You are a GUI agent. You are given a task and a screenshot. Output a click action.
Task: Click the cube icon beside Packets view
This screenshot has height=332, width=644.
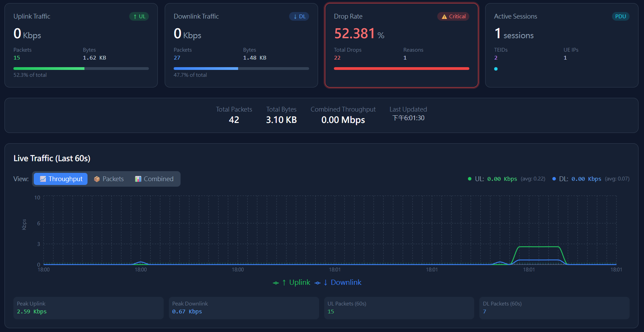click(x=97, y=179)
